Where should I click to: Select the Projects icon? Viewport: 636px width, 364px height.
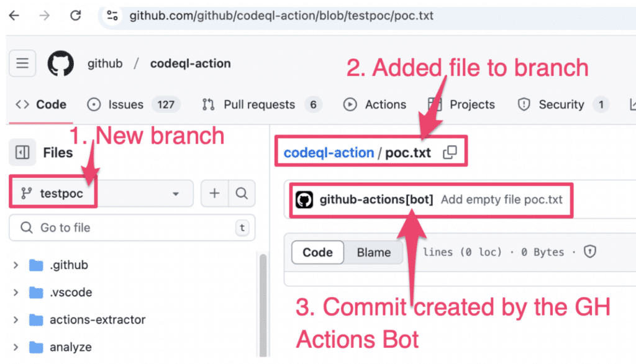(x=433, y=104)
